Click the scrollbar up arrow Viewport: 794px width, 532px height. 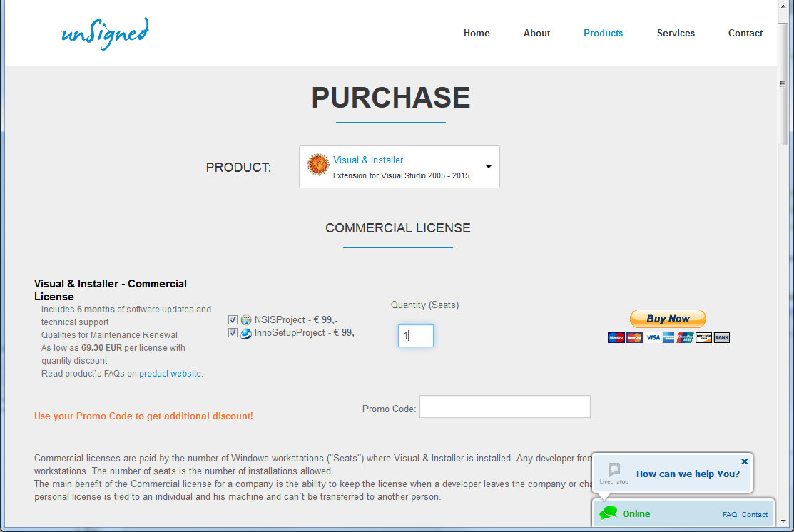[783, 5]
